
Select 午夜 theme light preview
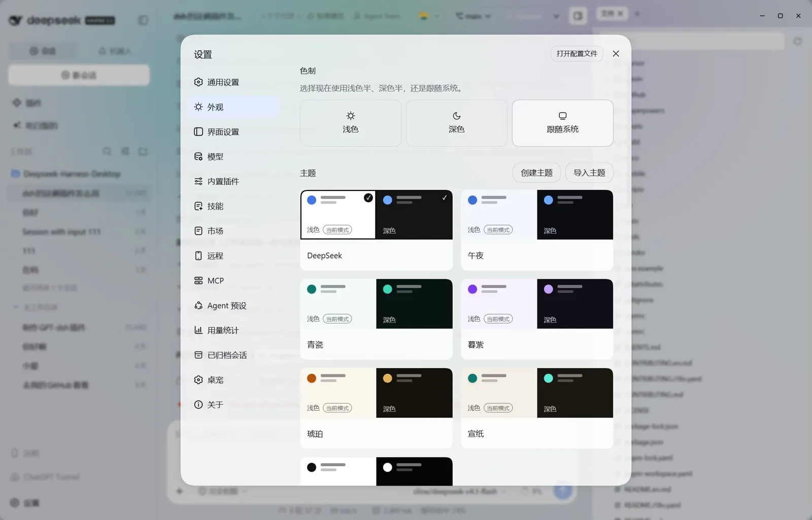point(499,215)
